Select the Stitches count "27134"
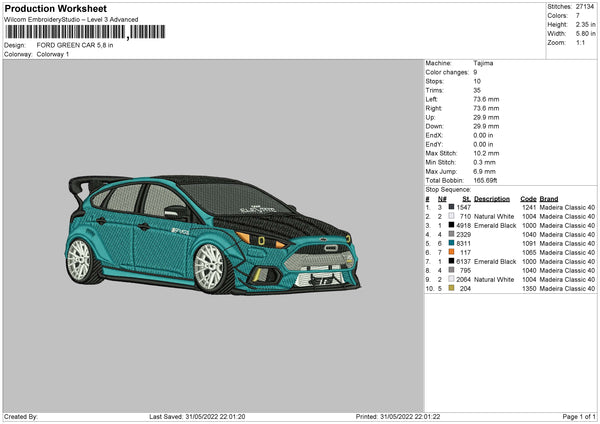This screenshot has width=600, height=424. (585, 7)
